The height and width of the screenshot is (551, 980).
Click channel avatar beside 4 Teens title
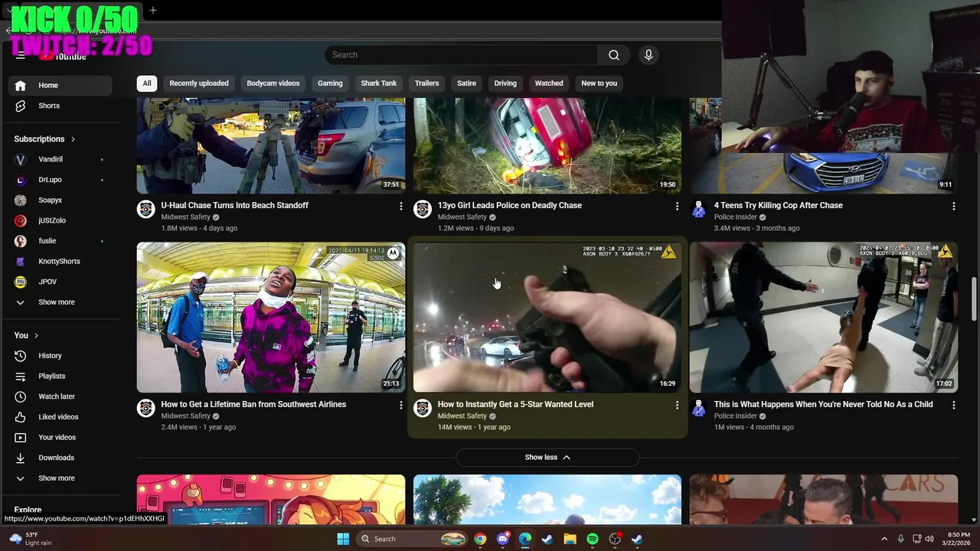(699, 209)
